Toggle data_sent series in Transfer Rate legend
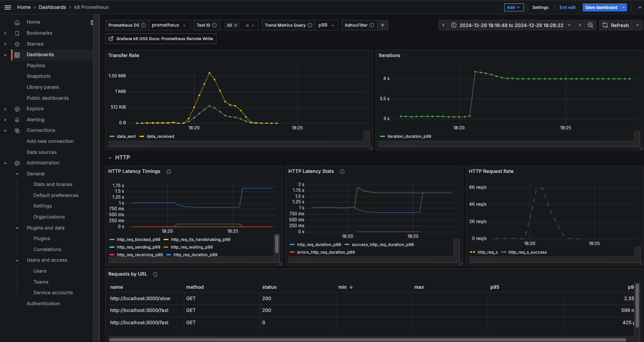 pos(126,137)
